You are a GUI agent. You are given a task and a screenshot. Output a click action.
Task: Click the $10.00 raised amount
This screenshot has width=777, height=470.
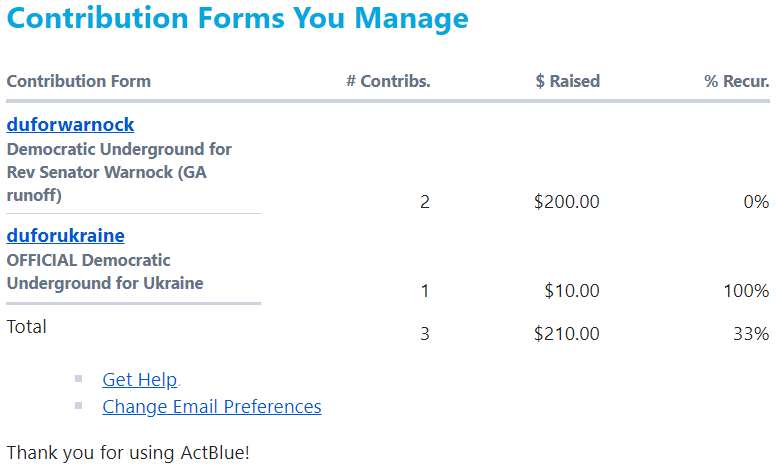tap(572, 291)
